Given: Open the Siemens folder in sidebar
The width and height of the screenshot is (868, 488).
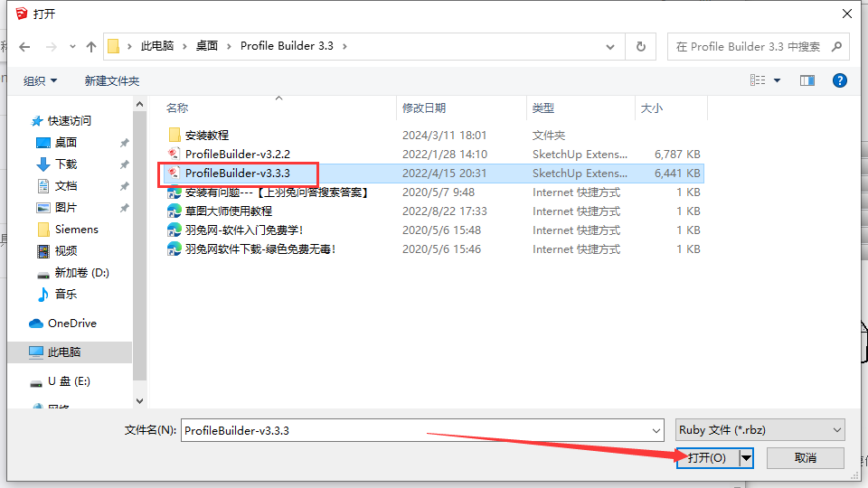Looking at the screenshot, I should tap(76, 229).
